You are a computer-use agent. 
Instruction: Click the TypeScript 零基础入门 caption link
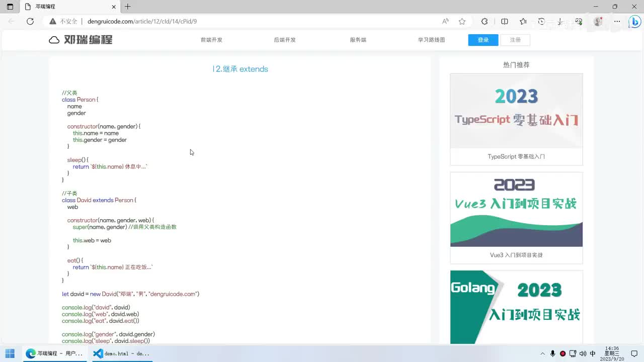516,156
